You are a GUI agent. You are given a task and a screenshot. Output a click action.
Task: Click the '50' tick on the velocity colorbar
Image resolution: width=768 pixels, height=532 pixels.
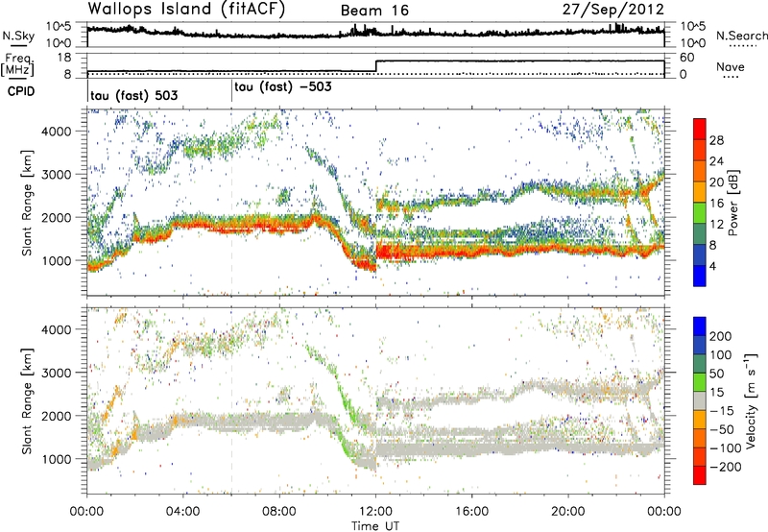pyautogui.click(x=716, y=374)
